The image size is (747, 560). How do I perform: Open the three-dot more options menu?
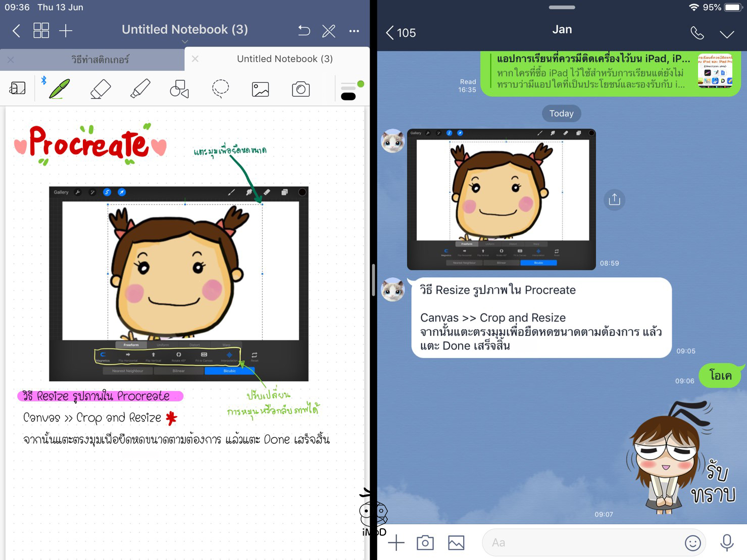(x=354, y=31)
